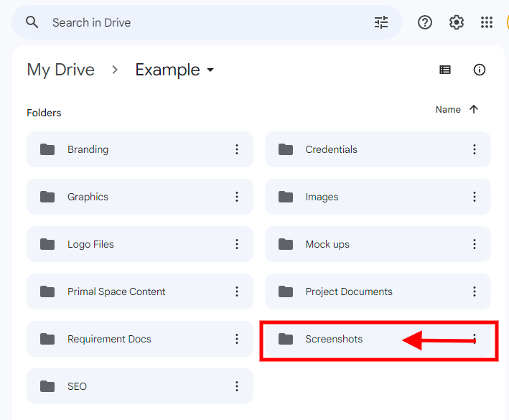Select the Primal Space Content folder name
The width and height of the screenshot is (509, 420).
point(116,291)
